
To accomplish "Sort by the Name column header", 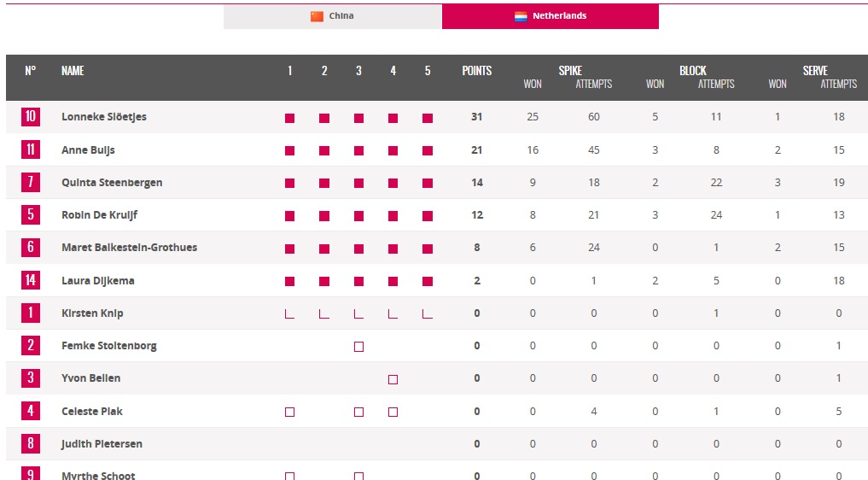I will (x=73, y=71).
